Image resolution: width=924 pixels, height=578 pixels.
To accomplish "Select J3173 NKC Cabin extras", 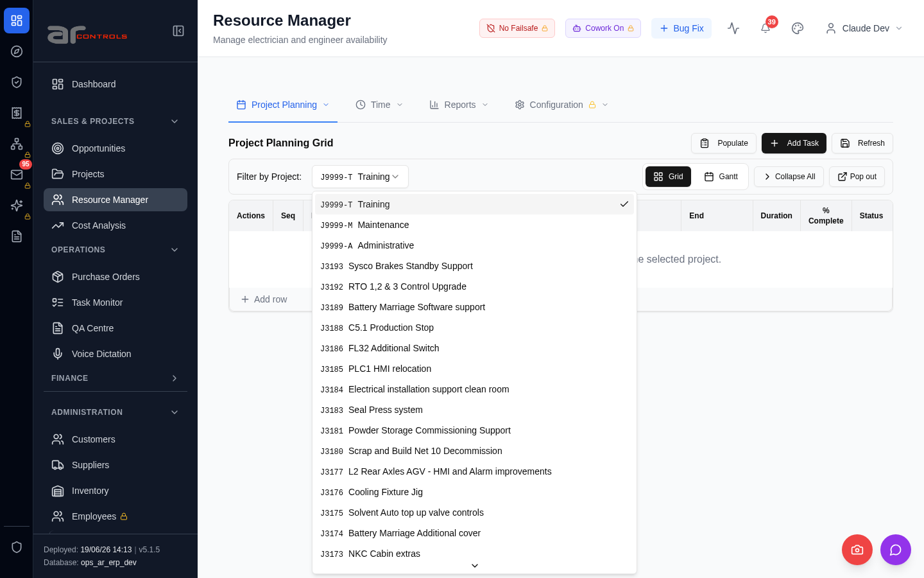I will click(x=474, y=554).
